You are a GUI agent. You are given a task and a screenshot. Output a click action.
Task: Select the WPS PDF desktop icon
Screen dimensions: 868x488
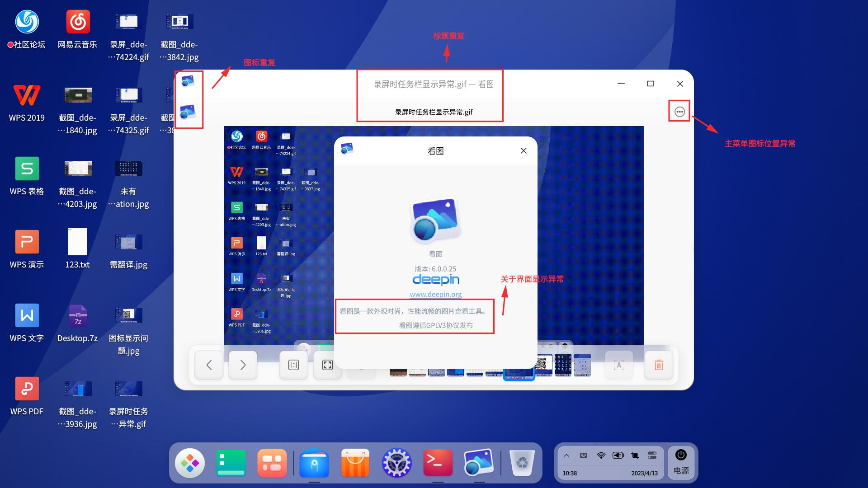coord(27,396)
